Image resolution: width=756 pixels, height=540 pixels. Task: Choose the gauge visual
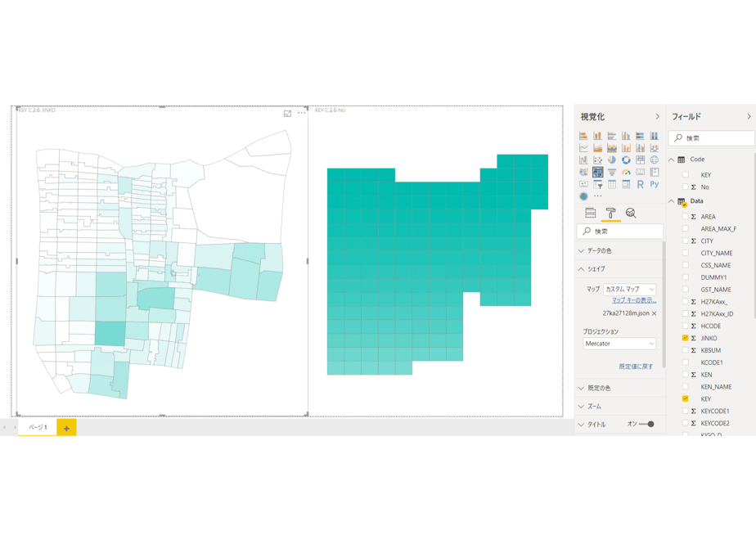click(626, 172)
